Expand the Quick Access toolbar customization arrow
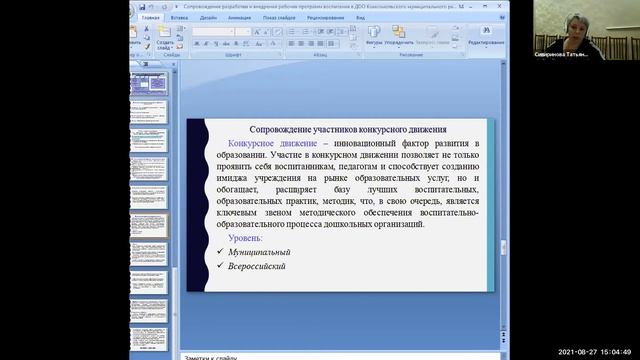 (x=176, y=7)
